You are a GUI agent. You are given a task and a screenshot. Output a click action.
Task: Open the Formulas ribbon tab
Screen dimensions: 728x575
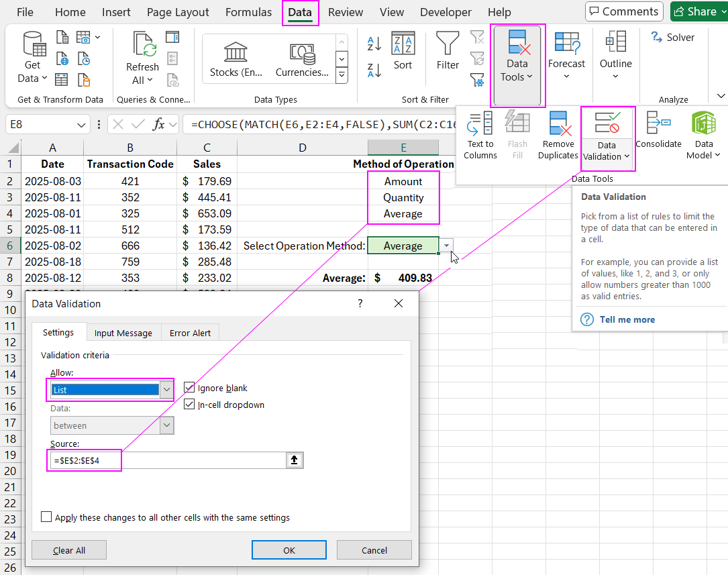pos(248,12)
